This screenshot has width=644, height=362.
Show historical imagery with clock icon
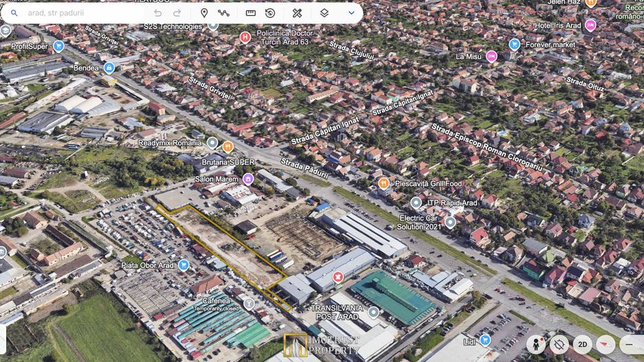[271, 13]
